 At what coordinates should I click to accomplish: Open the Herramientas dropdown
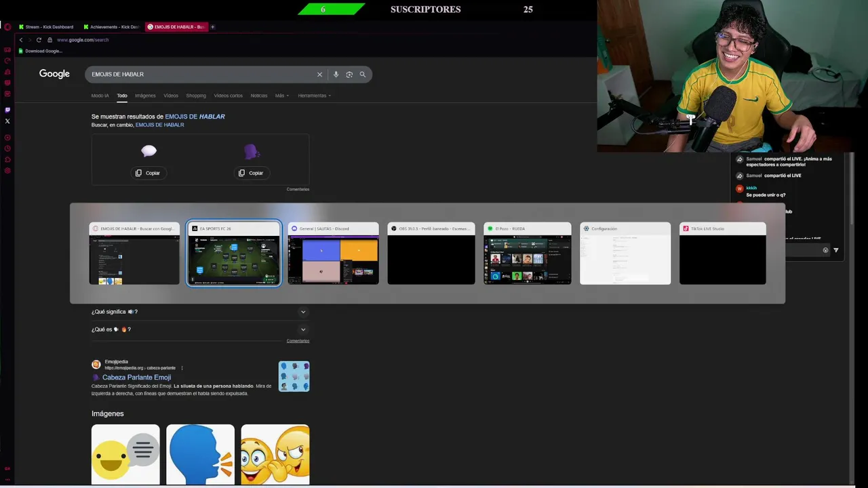[315, 96]
